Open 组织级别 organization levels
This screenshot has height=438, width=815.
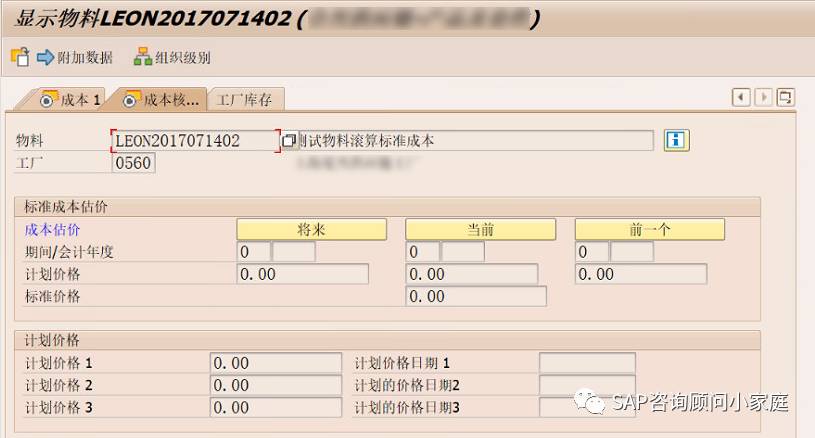[x=173, y=57]
